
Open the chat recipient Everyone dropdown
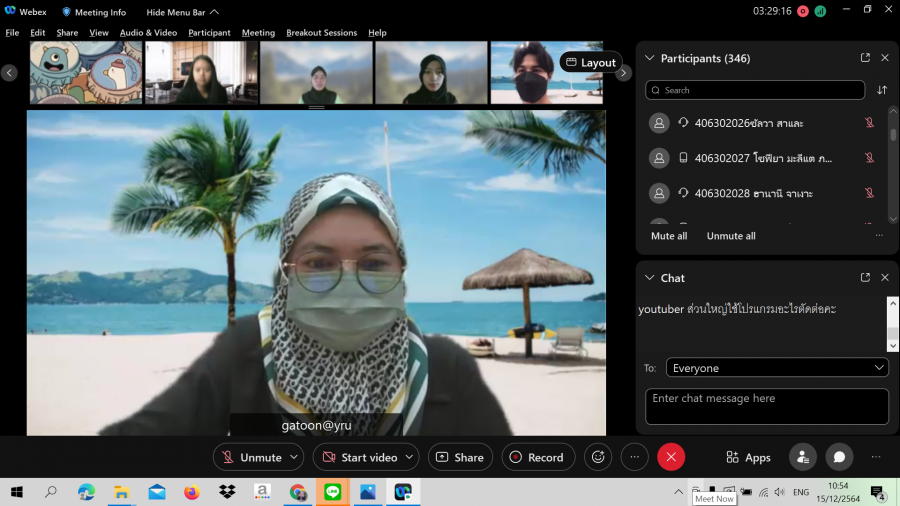(777, 368)
